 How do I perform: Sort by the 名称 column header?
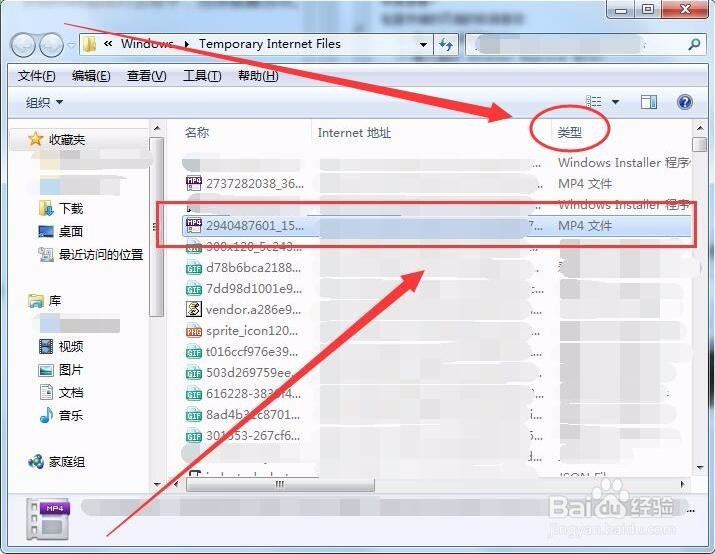click(x=197, y=133)
